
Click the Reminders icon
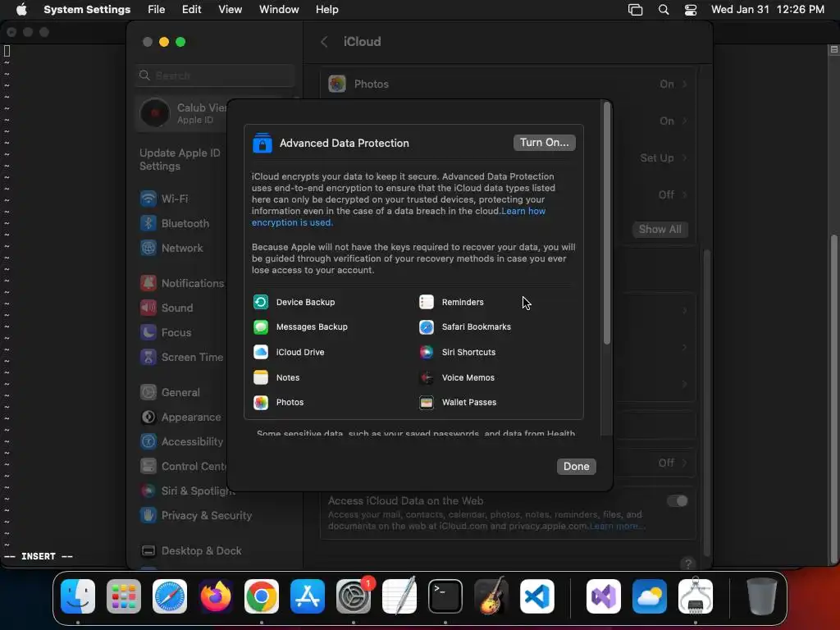[x=427, y=302]
